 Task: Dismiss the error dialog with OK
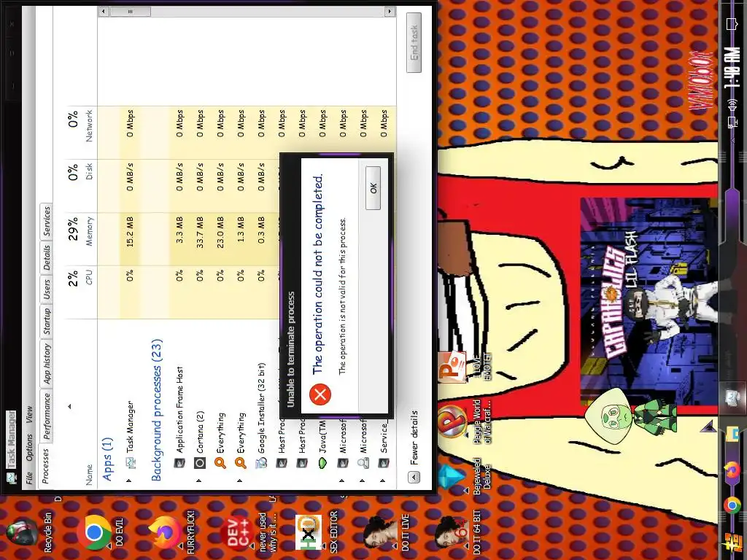(373, 188)
